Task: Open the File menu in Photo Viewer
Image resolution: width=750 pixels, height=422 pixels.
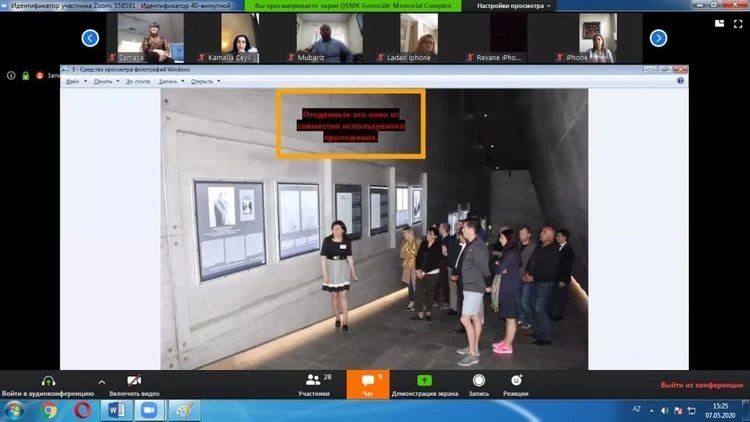Action: pos(72,81)
